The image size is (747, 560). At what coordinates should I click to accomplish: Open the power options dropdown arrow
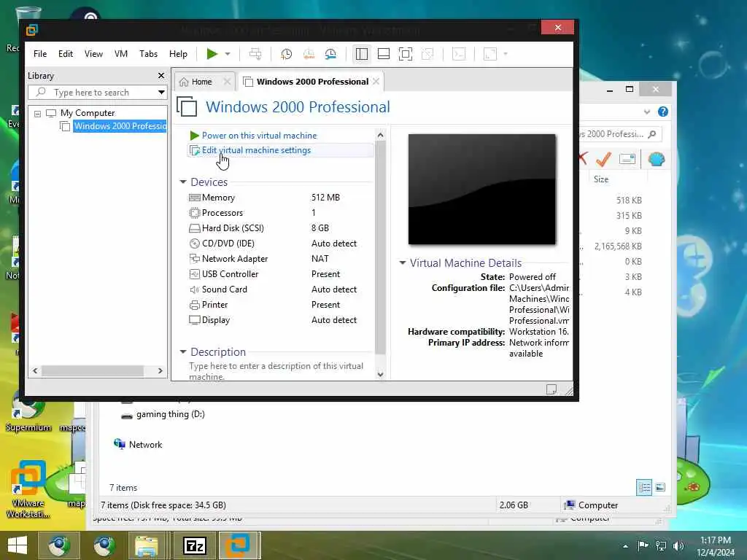point(228,54)
